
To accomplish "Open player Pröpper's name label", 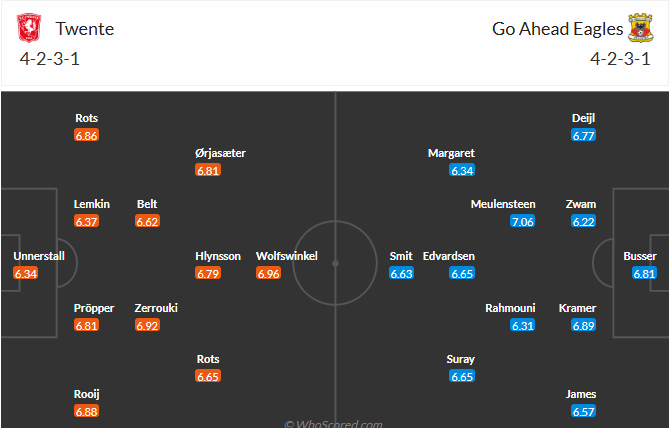I will [x=94, y=308].
